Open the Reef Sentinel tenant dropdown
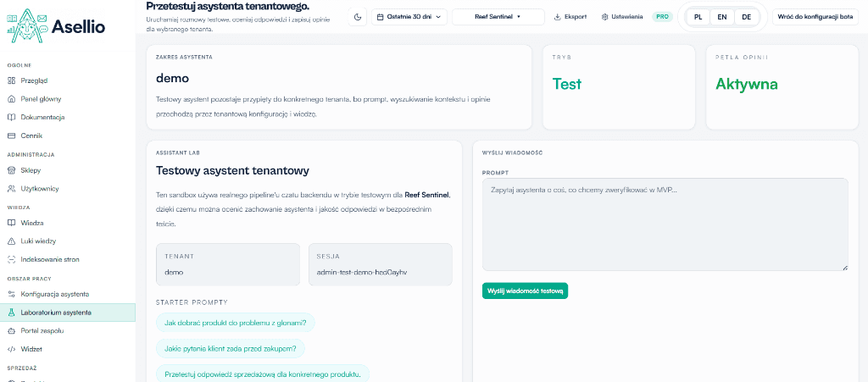This screenshot has width=868, height=382. [x=498, y=17]
